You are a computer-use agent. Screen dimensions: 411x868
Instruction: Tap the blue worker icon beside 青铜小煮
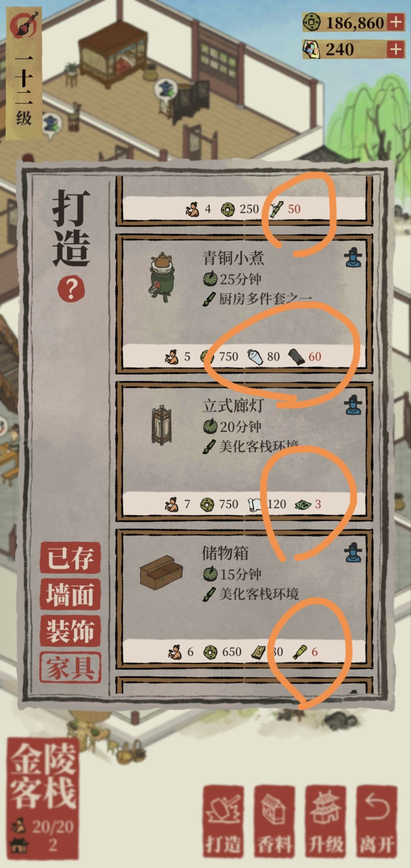pyautogui.click(x=353, y=257)
